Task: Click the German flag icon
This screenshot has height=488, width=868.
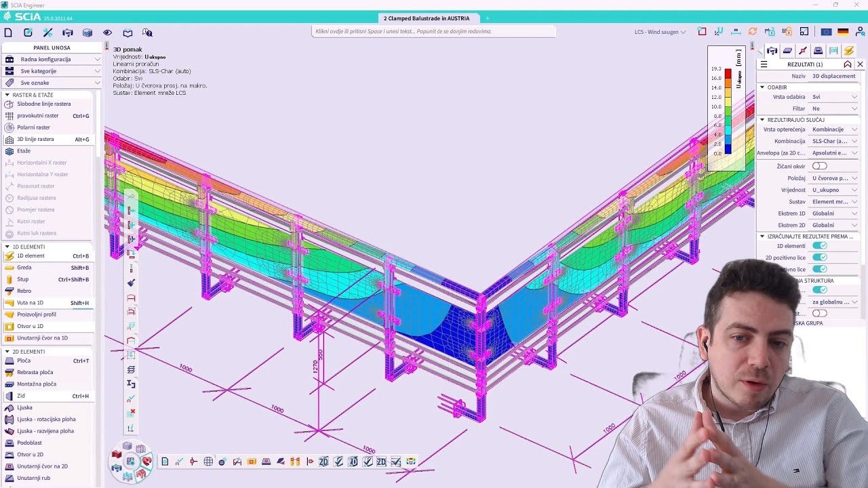Action: point(843,32)
